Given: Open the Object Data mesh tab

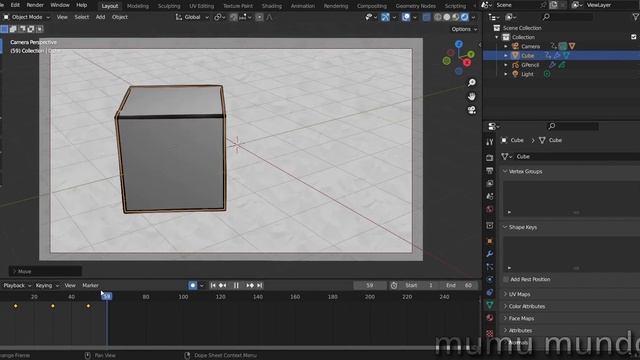Looking at the screenshot, I should click(x=490, y=305).
